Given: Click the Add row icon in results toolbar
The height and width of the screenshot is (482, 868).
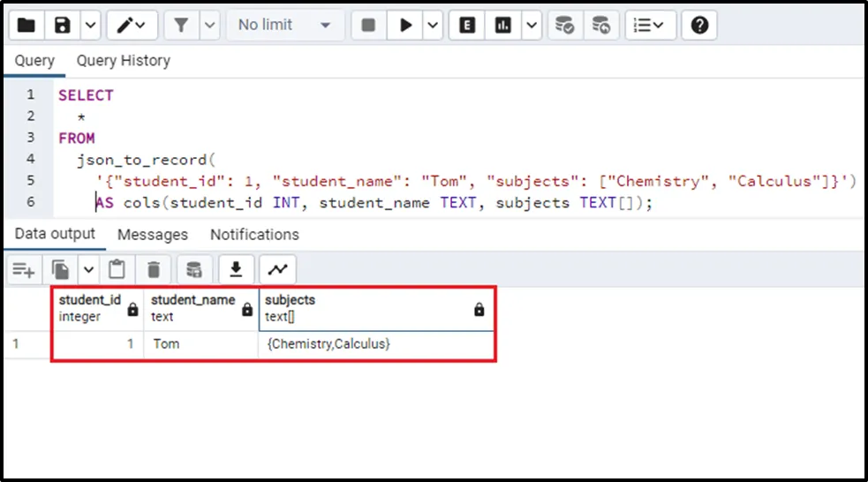Looking at the screenshot, I should pos(24,269).
